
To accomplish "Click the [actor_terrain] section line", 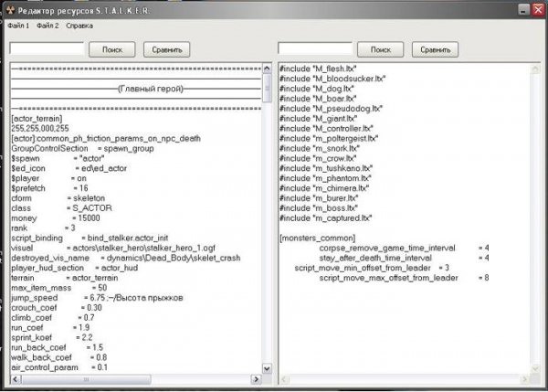I will 37,119.
